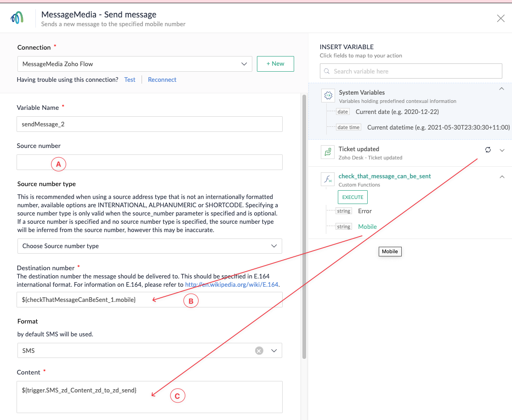The image size is (512, 420).
Task: Click the 'date' type tag
Action: point(342,112)
